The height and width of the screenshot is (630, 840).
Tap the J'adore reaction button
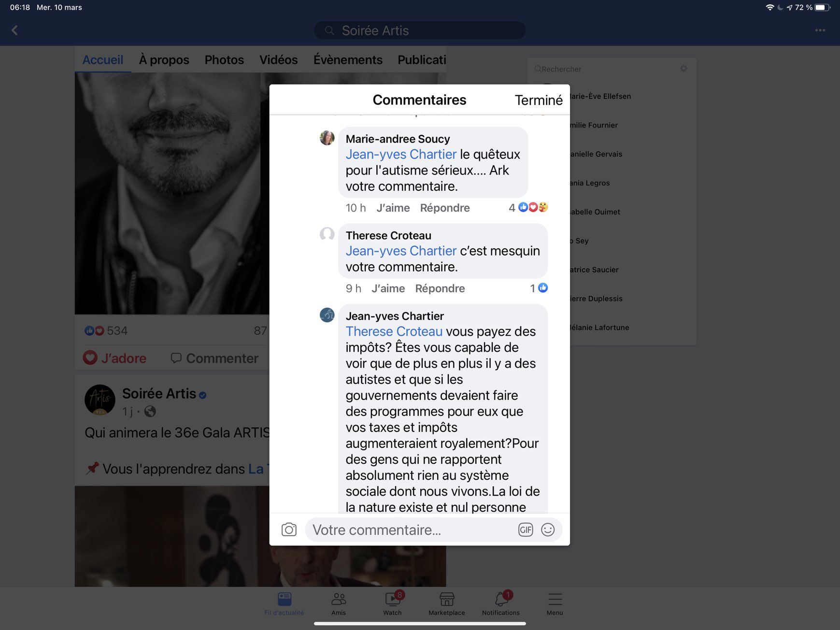[x=114, y=358]
